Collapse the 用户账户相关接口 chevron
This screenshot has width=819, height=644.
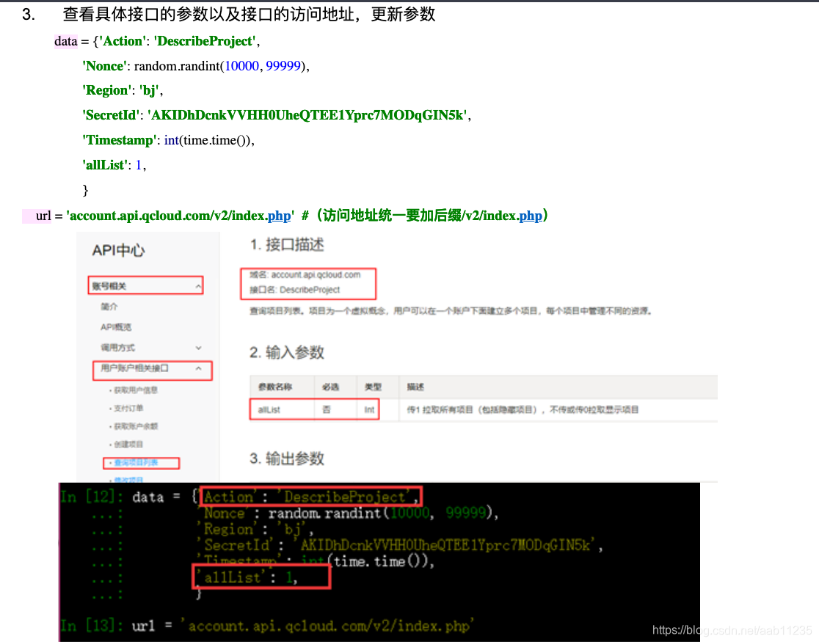pyautogui.click(x=198, y=368)
